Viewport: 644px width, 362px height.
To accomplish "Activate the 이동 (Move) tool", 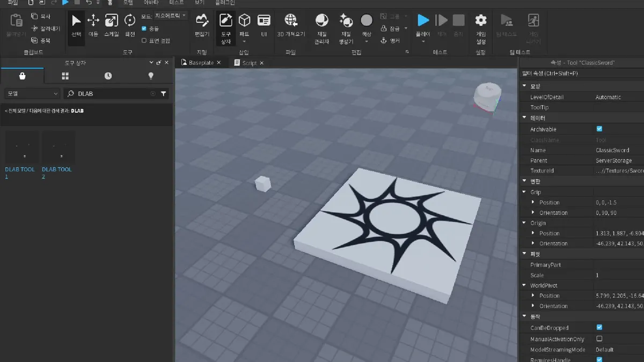I will click(x=93, y=26).
